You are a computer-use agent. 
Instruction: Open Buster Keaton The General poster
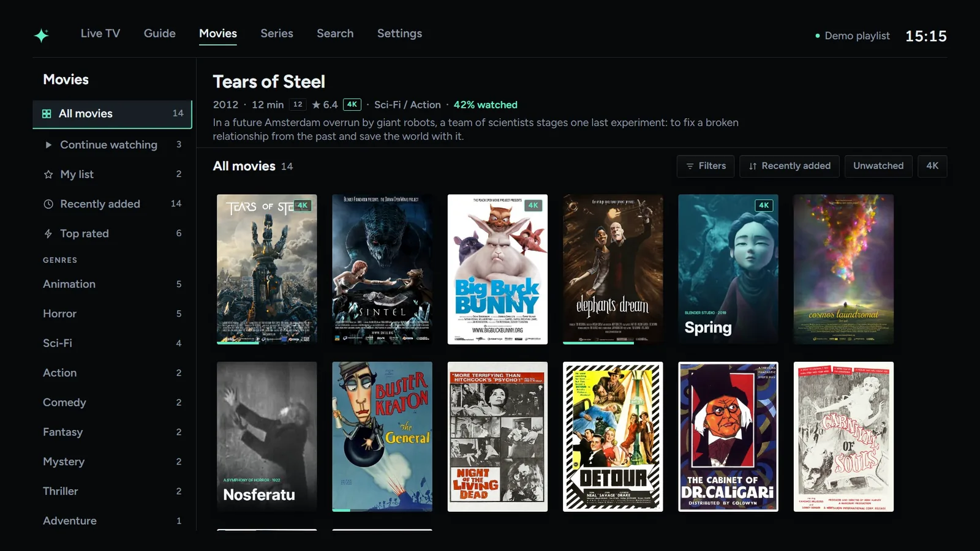click(382, 437)
